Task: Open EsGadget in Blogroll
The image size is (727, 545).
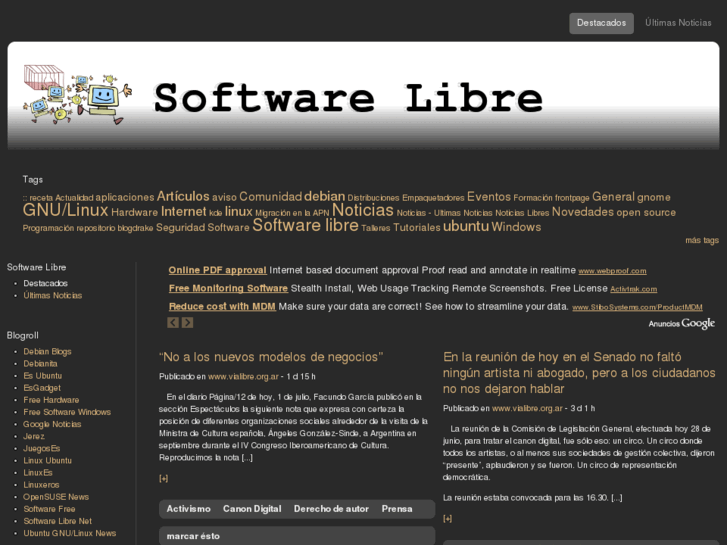Action: 42,388
